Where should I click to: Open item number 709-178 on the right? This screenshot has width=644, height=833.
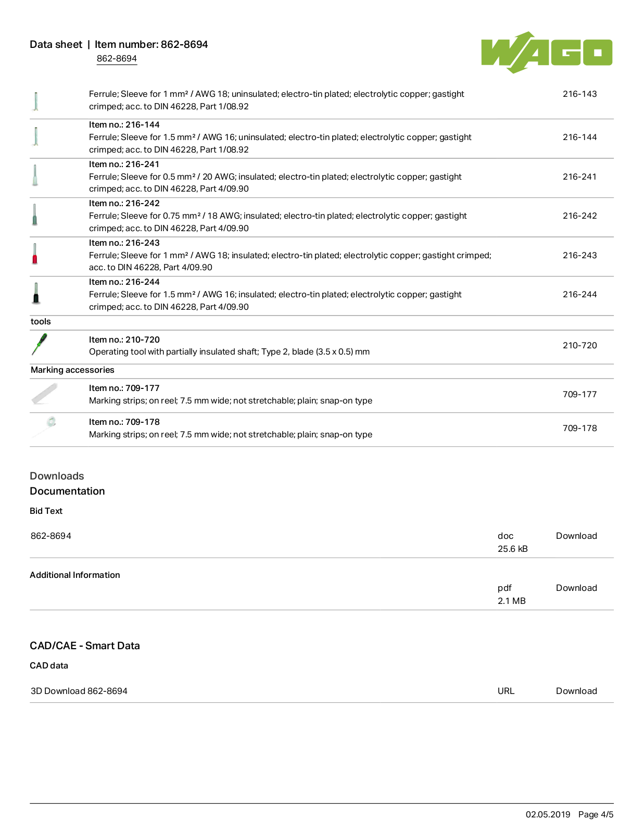pyautogui.click(x=579, y=428)
